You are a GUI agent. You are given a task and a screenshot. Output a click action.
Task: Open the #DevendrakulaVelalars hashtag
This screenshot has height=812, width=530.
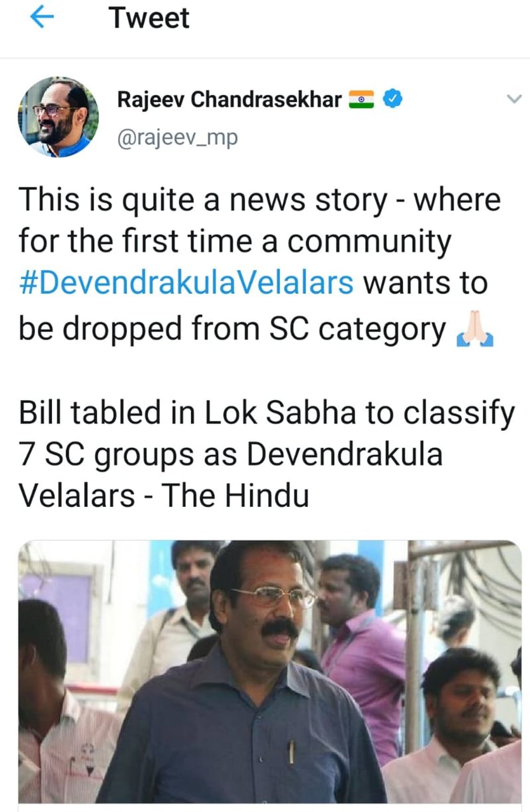click(186, 283)
